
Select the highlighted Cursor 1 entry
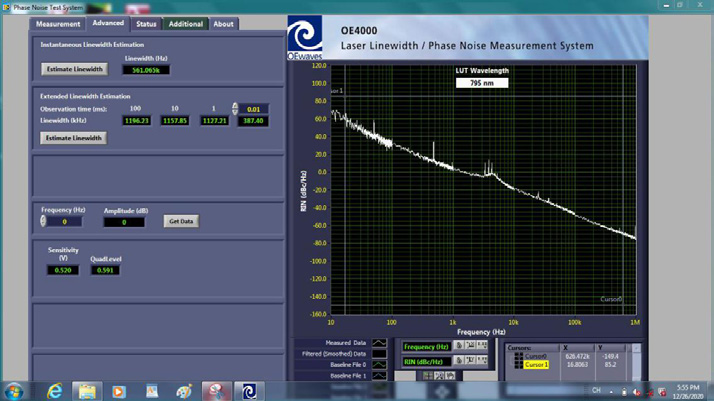(536, 365)
